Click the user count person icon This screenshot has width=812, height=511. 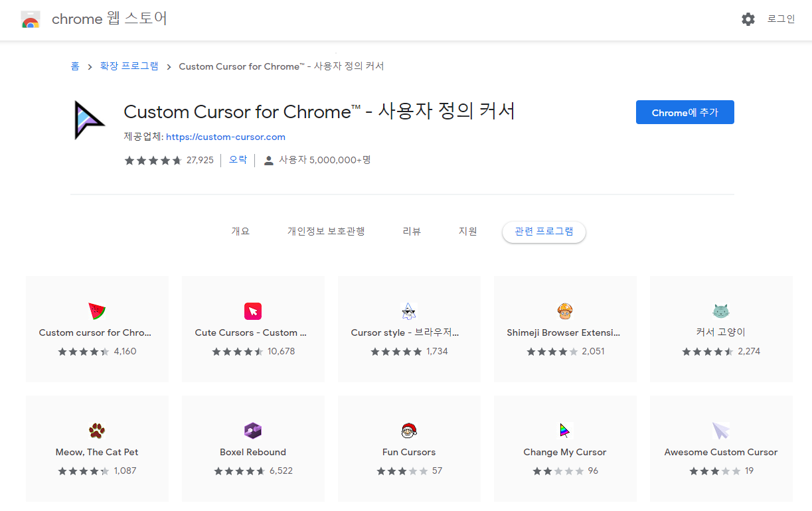[x=268, y=161]
